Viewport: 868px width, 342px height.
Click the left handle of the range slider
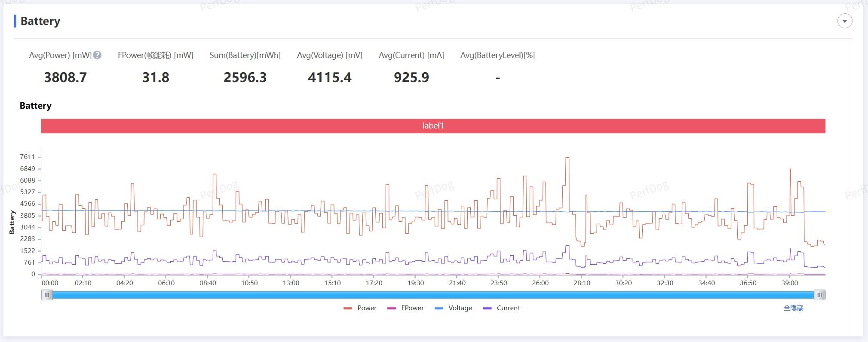(47, 295)
